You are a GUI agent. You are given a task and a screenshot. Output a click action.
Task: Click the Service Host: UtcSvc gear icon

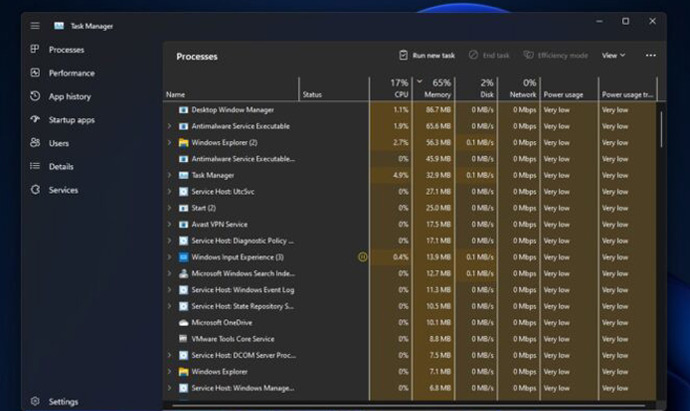(x=184, y=191)
